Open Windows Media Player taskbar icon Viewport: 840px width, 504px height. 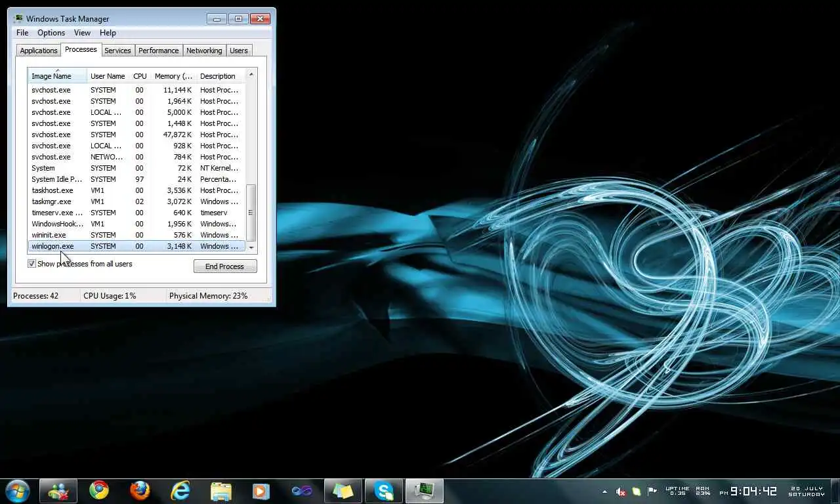(261, 490)
